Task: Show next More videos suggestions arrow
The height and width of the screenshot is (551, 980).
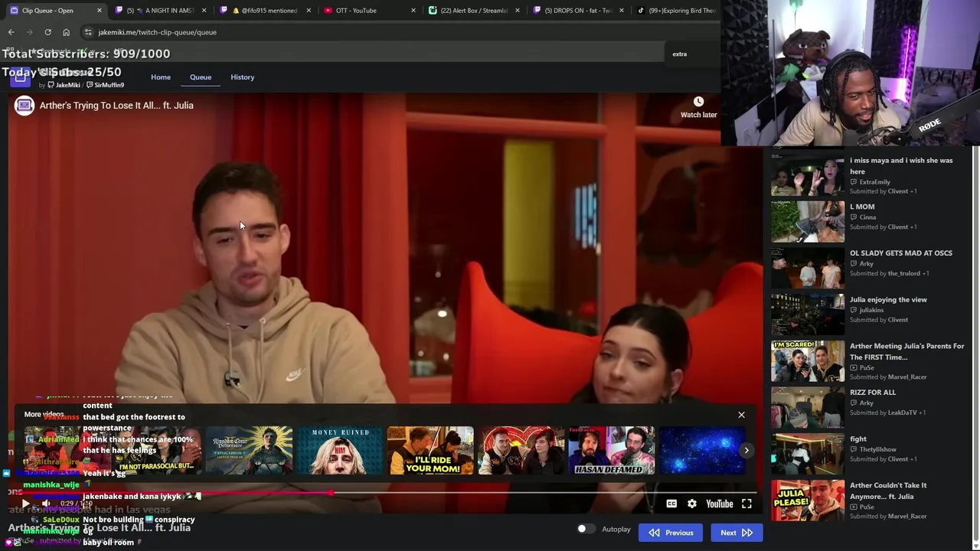Action: pyautogui.click(x=746, y=450)
